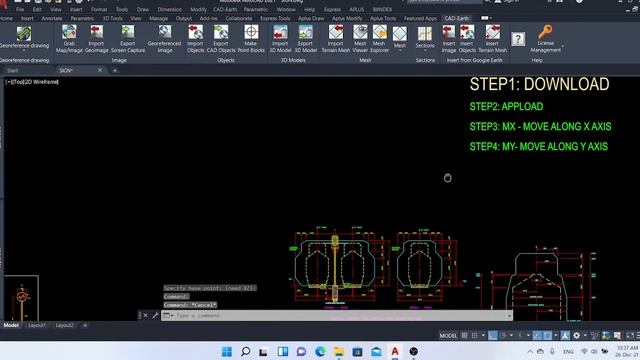Open the workspace switching gear icon

pos(576,336)
